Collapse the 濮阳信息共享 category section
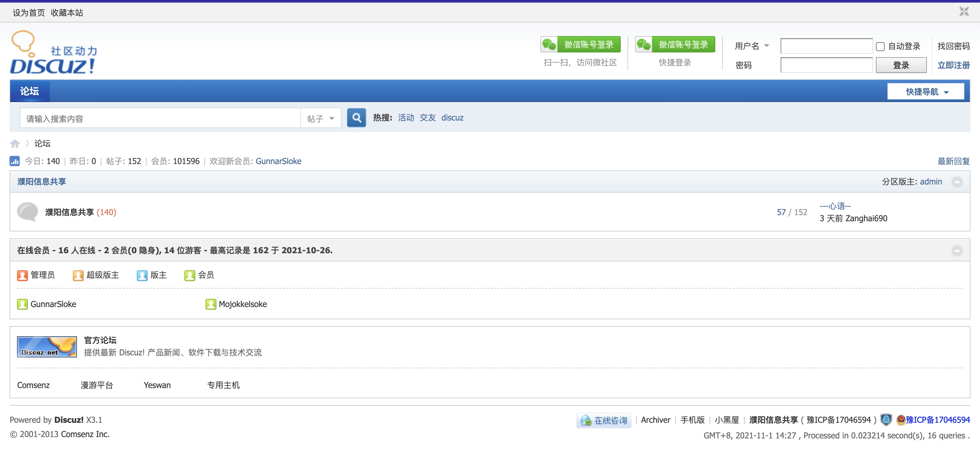Viewport: 980px width, 450px height. 957,182
